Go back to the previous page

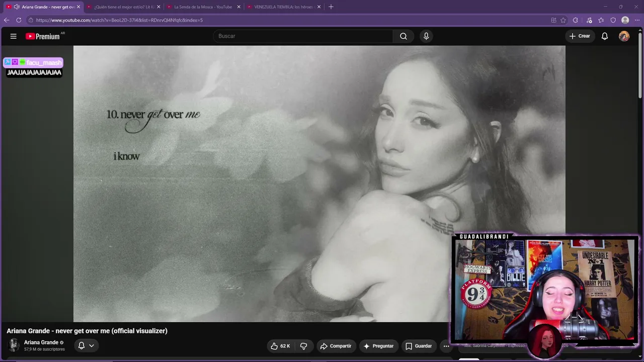pyautogui.click(x=7, y=20)
